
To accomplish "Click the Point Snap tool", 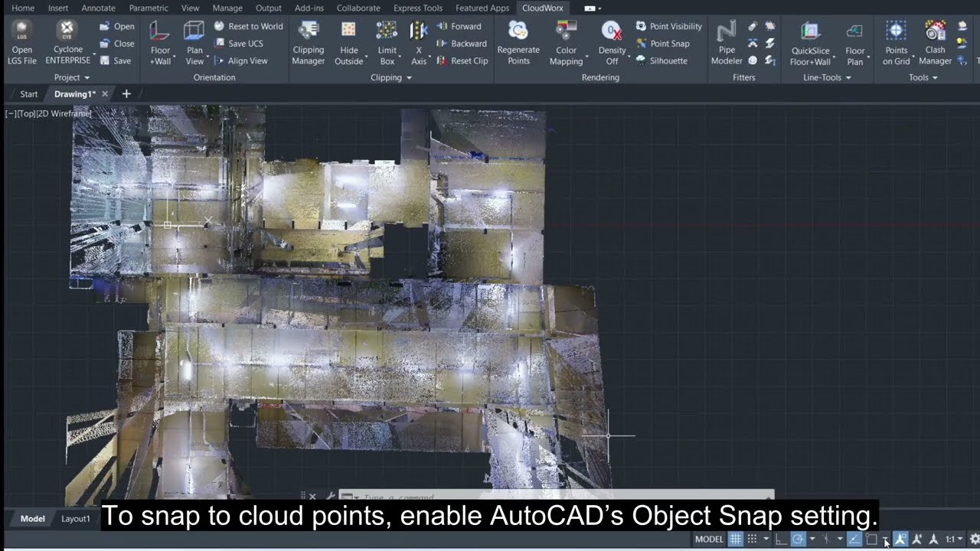I will pyautogui.click(x=662, y=44).
